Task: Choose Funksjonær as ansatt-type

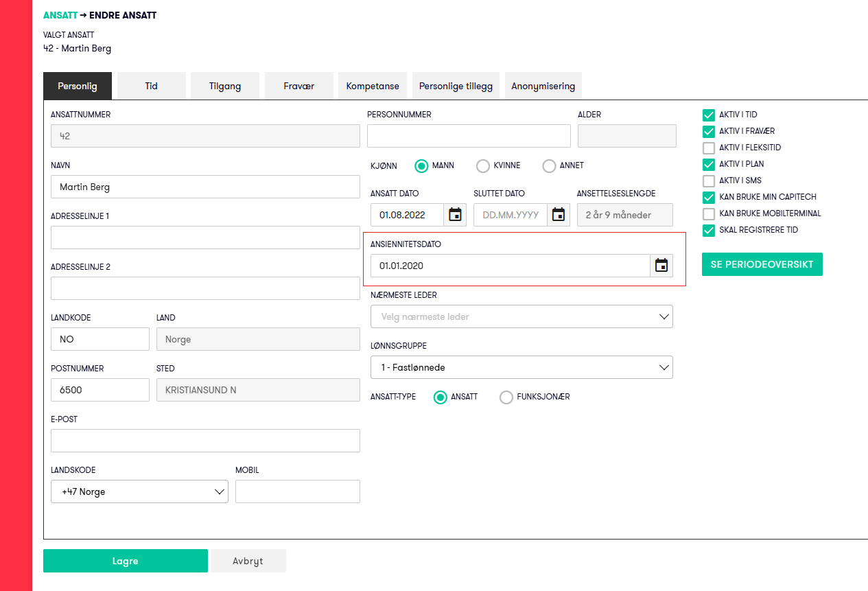Action: click(506, 397)
